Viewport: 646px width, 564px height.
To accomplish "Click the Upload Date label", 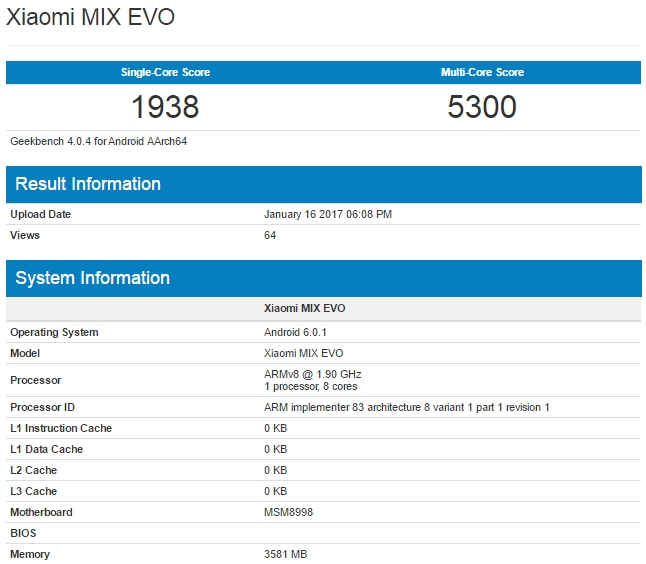I will pyautogui.click(x=40, y=214).
